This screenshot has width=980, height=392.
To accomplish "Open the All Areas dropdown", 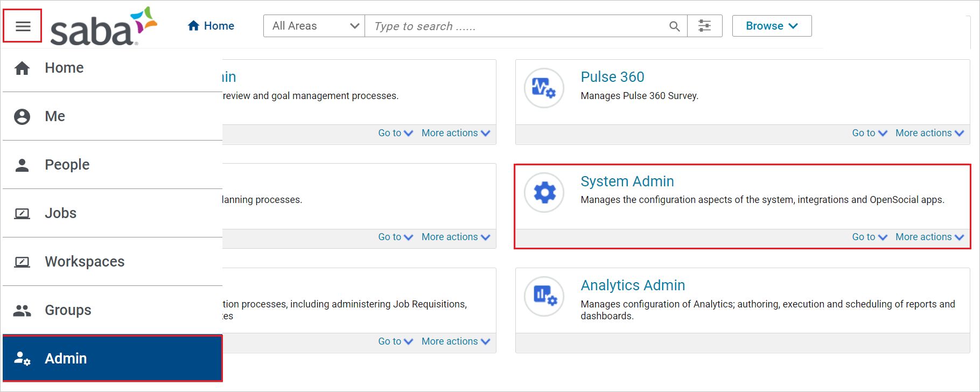I will tap(314, 26).
